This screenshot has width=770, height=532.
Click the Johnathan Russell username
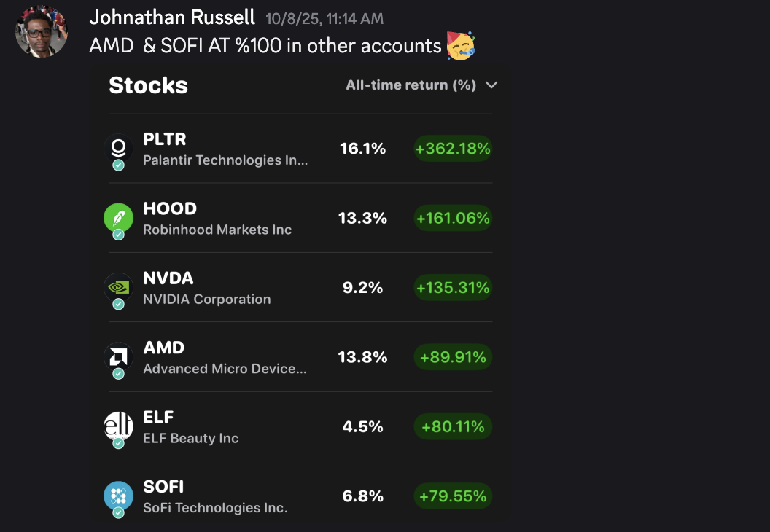[x=172, y=17]
